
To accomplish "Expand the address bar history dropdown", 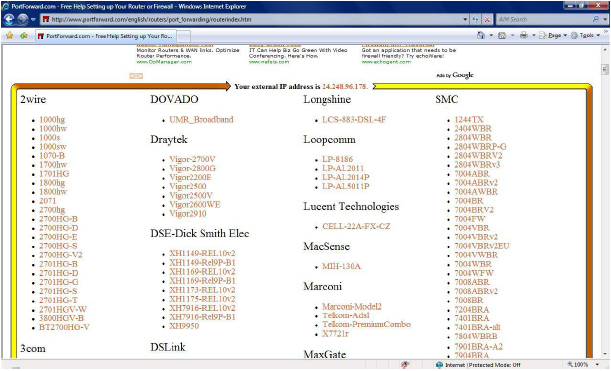I will click(465, 19).
